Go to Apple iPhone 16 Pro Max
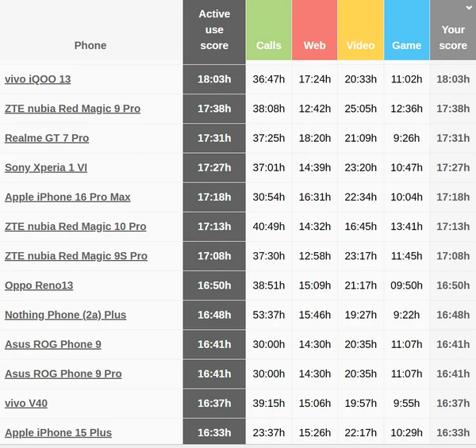The width and height of the screenshot is (476, 448). [x=67, y=197]
